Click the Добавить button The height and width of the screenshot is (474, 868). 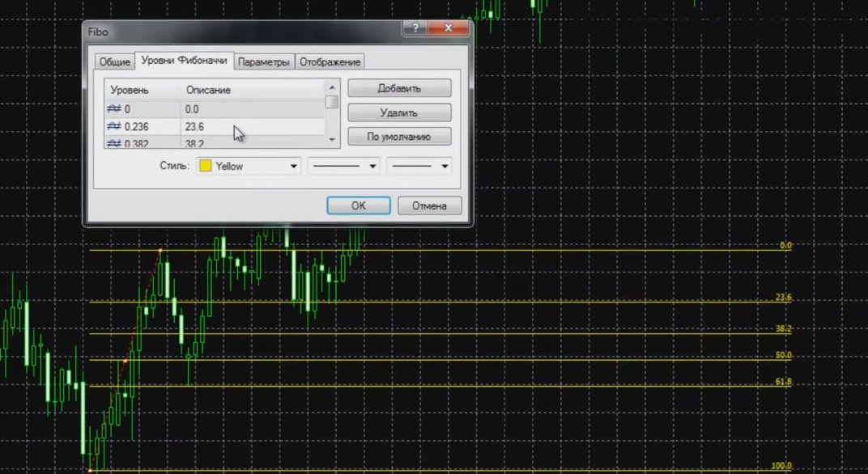[x=399, y=88]
